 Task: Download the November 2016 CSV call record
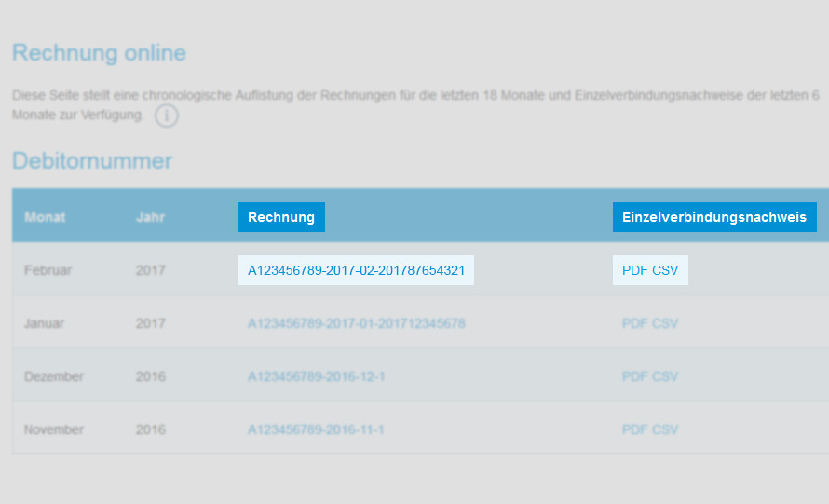coord(665,429)
